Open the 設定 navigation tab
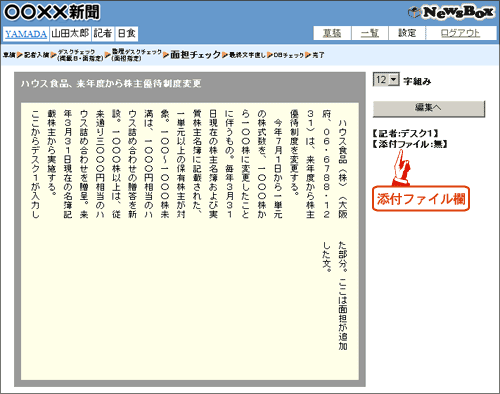This screenshot has width=500, height=394. tap(407, 33)
